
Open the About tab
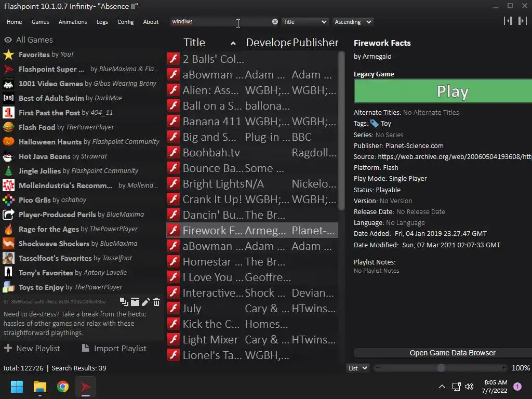[151, 22]
